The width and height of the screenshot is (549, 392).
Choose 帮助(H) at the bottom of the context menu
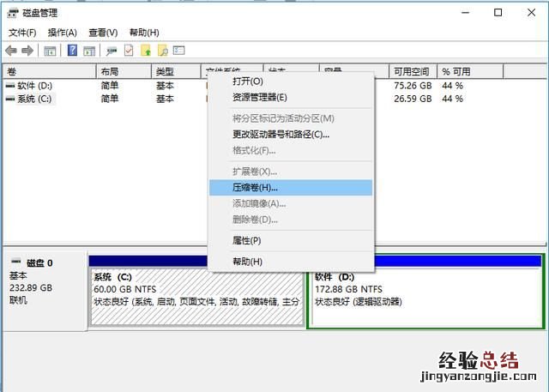(291, 262)
